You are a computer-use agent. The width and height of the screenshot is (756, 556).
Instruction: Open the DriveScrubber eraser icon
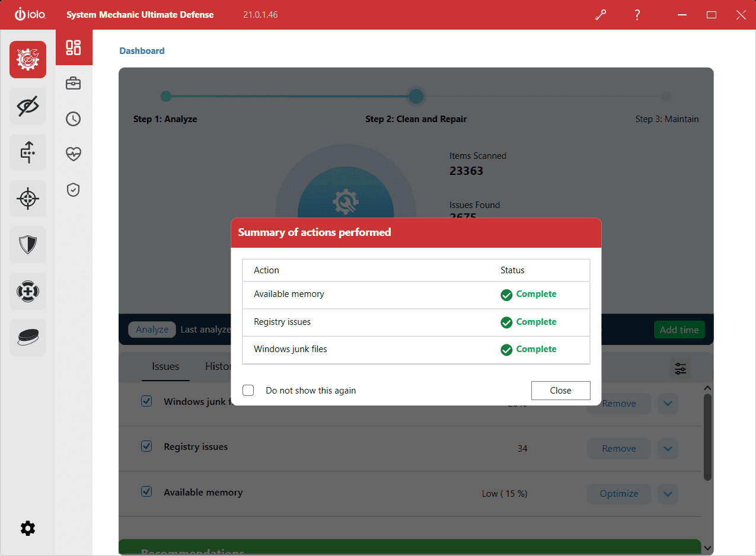click(x=28, y=337)
